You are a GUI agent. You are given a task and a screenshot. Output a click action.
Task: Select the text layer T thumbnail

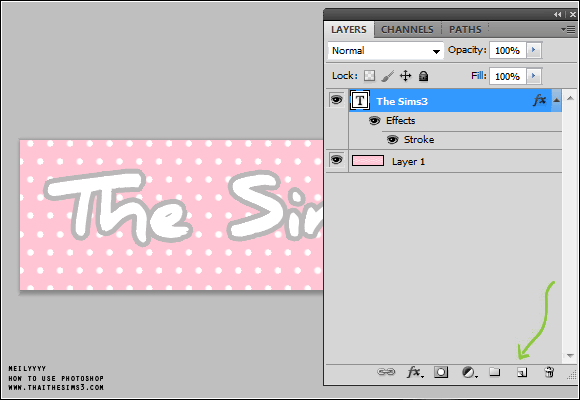pos(360,100)
